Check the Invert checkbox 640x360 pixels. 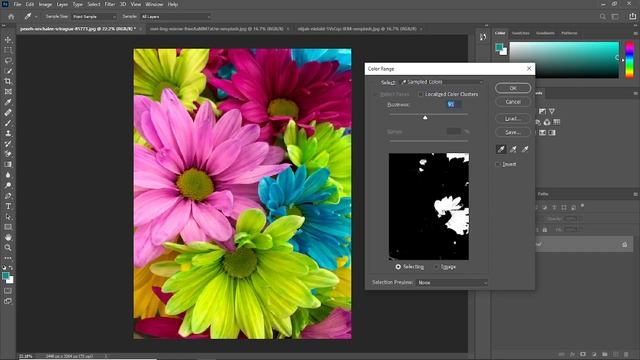click(498, 164)
